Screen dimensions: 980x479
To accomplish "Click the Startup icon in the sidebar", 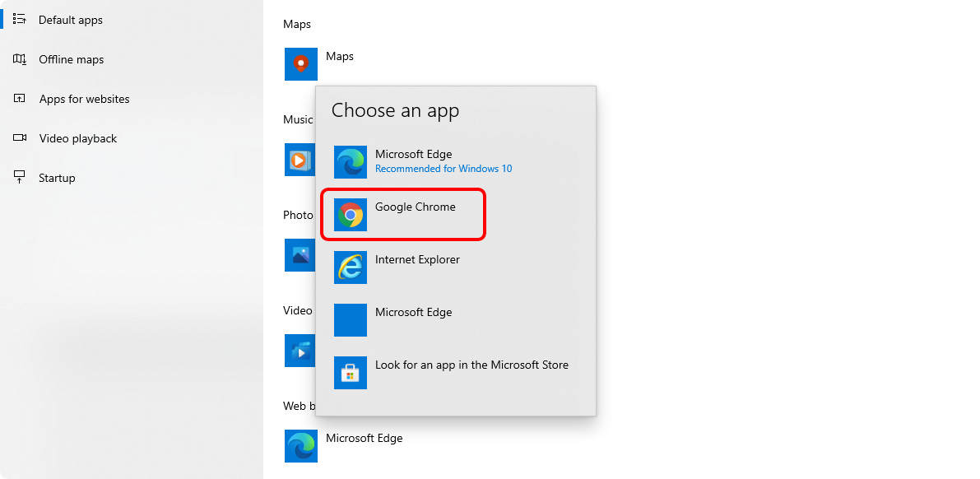I will click(x=20, y=178).
